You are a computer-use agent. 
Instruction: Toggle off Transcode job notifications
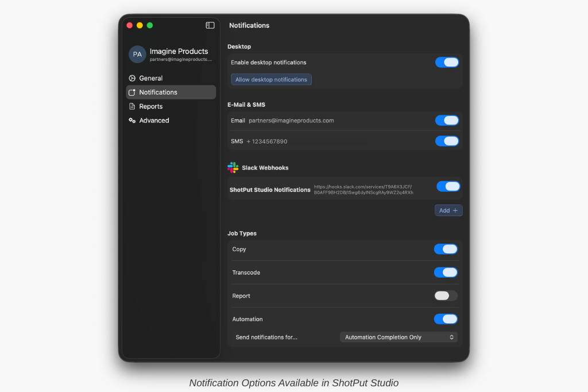point(446,273)
